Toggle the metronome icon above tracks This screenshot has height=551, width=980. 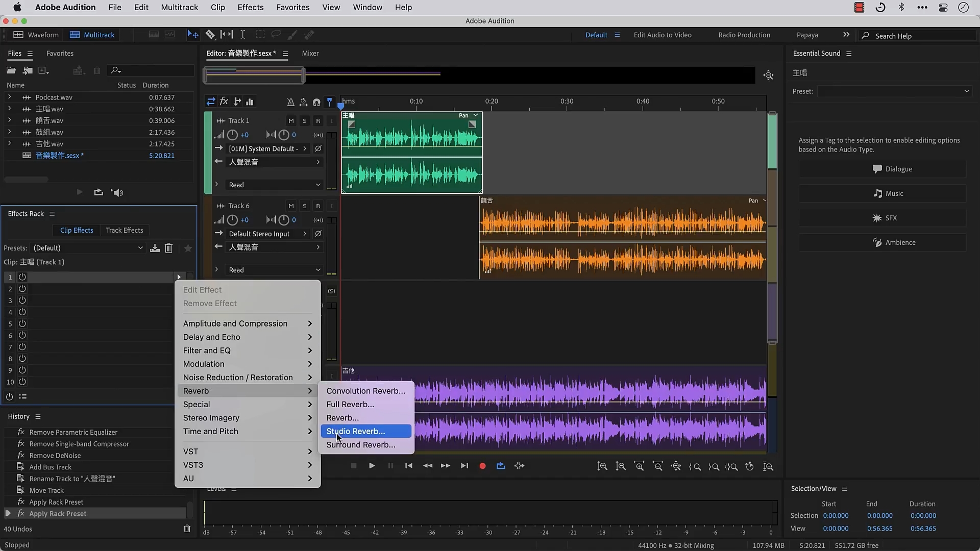click(290, 102)
